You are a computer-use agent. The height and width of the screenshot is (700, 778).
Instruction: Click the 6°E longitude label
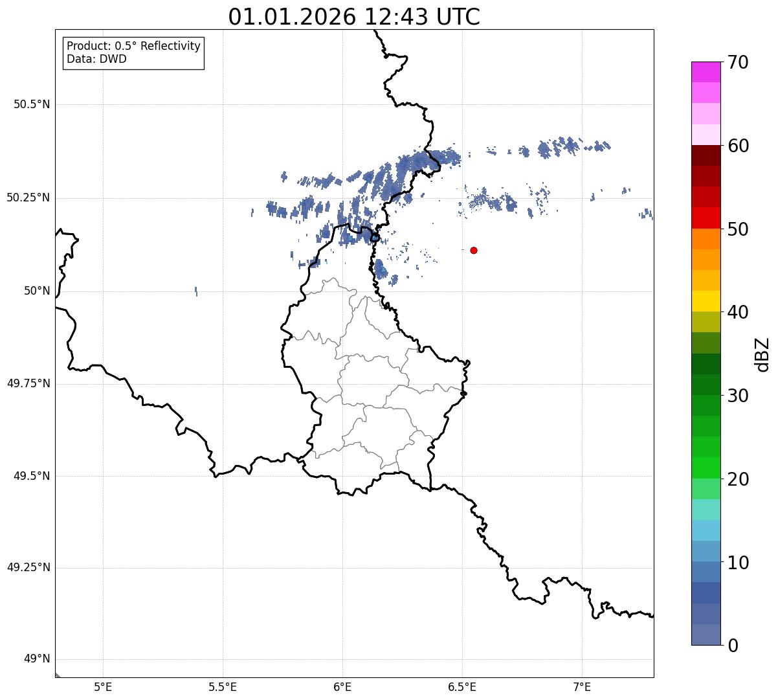pyautogui.click(x=342, y=687)
